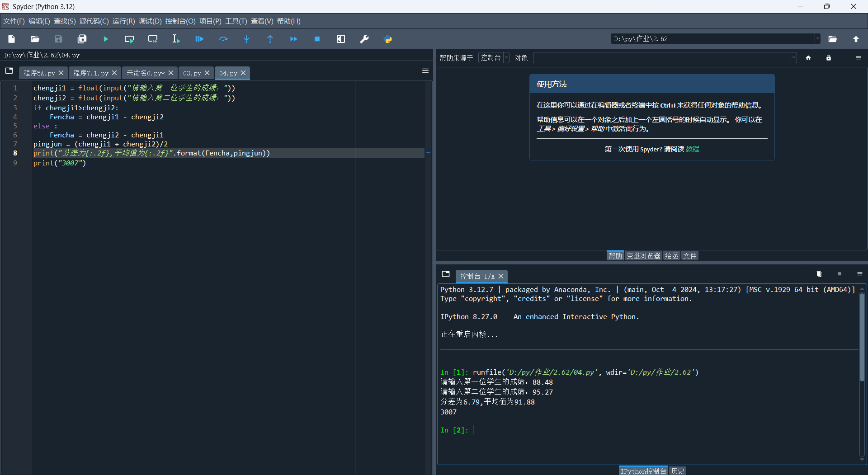Lock the help pane with padlock icon
Image resolution: width=868 pixels, height=475 pixels.
(829, 58)
